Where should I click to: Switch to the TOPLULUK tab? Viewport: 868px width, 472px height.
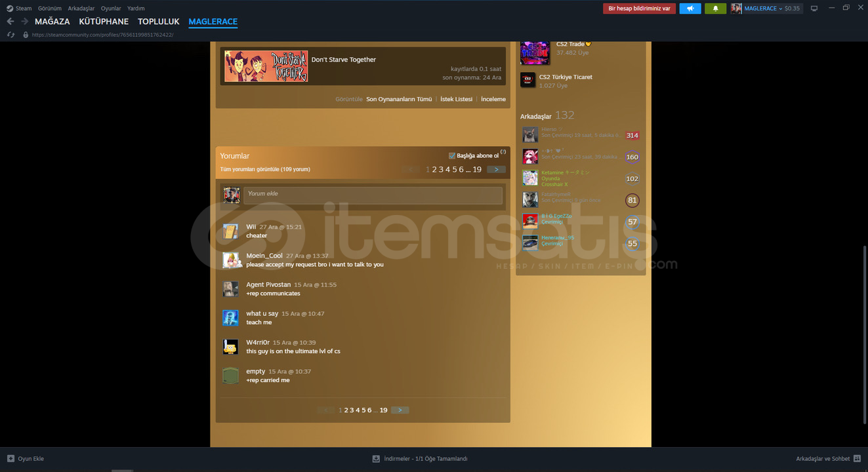159,22
